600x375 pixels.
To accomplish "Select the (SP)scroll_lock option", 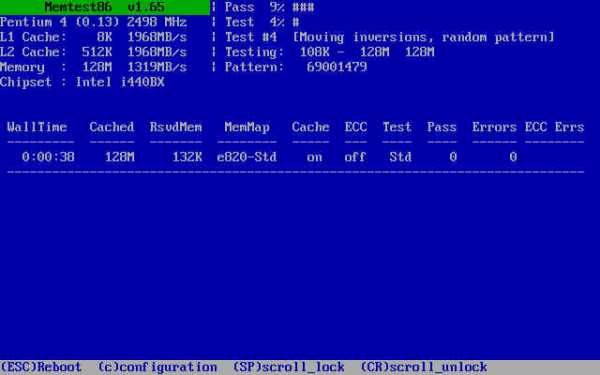I will click(x=289, y=367).
